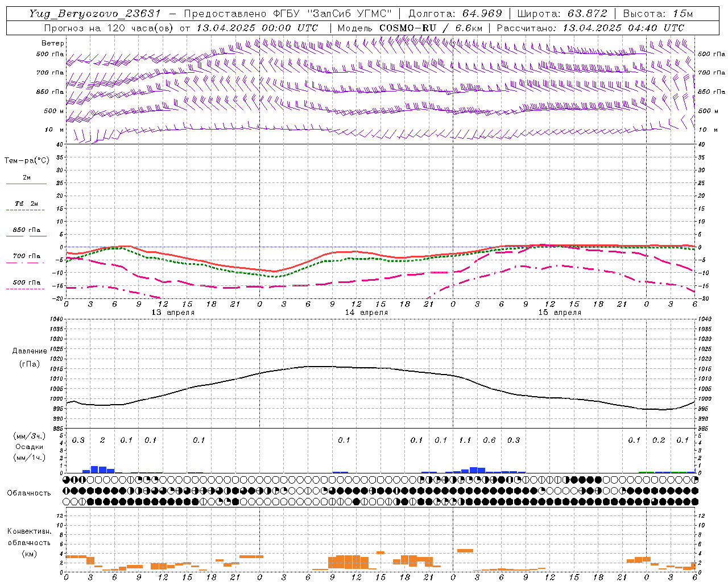
Task: Select the 2м temperature legend entry
Action: [x=27, y=177]
